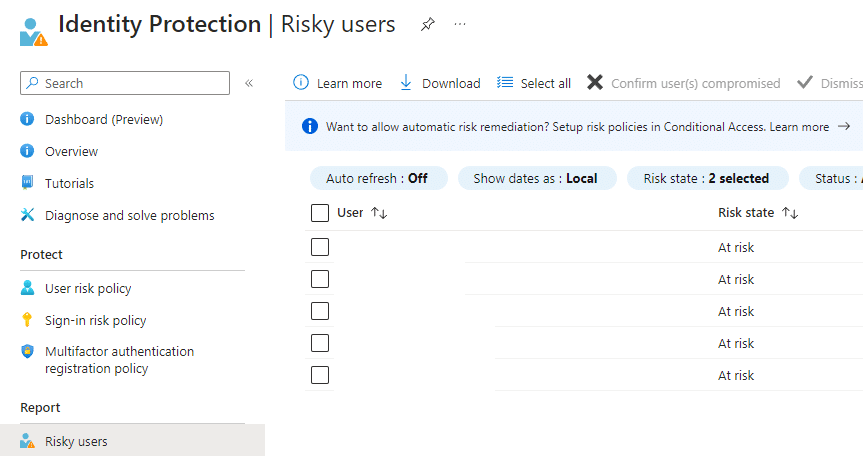Select Risky users report
This screenshot has height=464, width=863.
point(132,440)
